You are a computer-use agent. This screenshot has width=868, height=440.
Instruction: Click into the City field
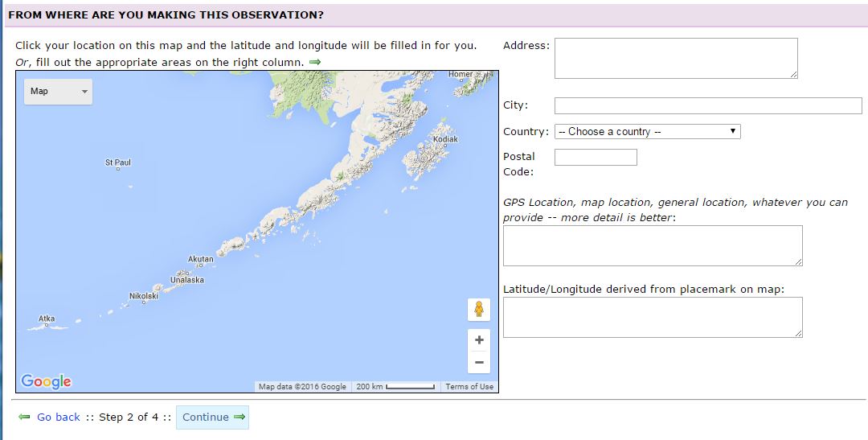pyautogui.click(x=707, y=105)
